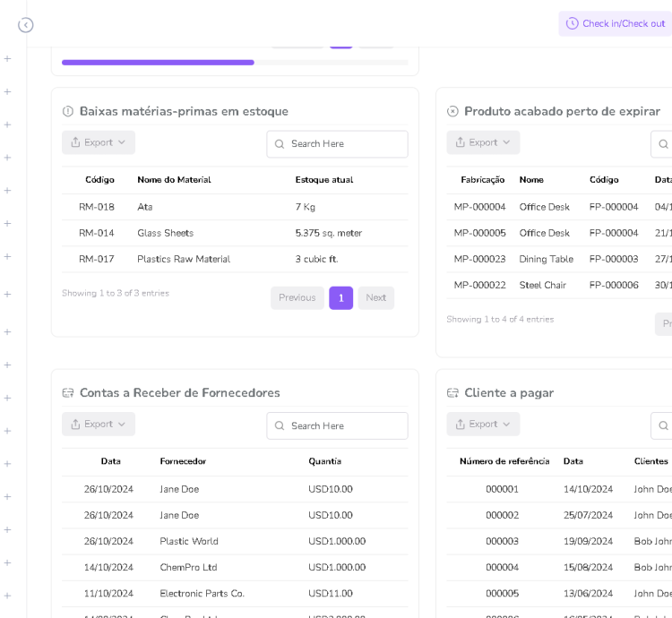The height and width of the screenshot is (618, 672).
Task: Expand Export dropdown in Produto acabado panel
Action: [483, 142]
